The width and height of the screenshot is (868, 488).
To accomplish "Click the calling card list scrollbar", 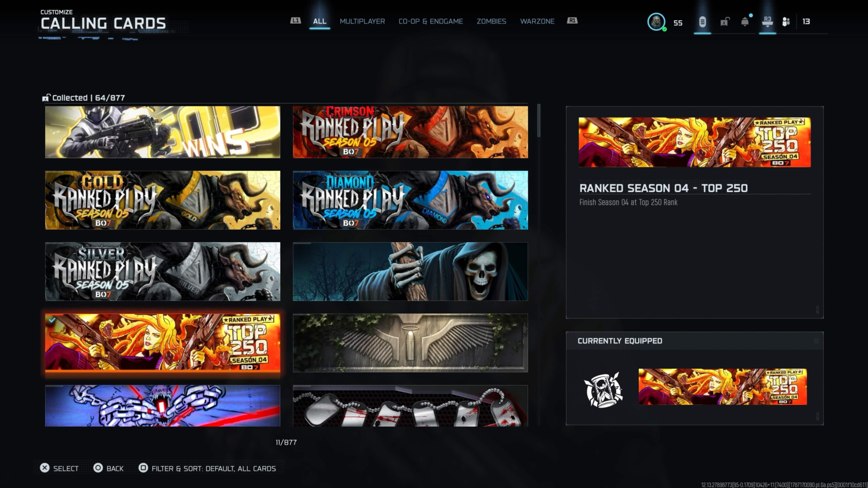I will click(x=539, y=121).
